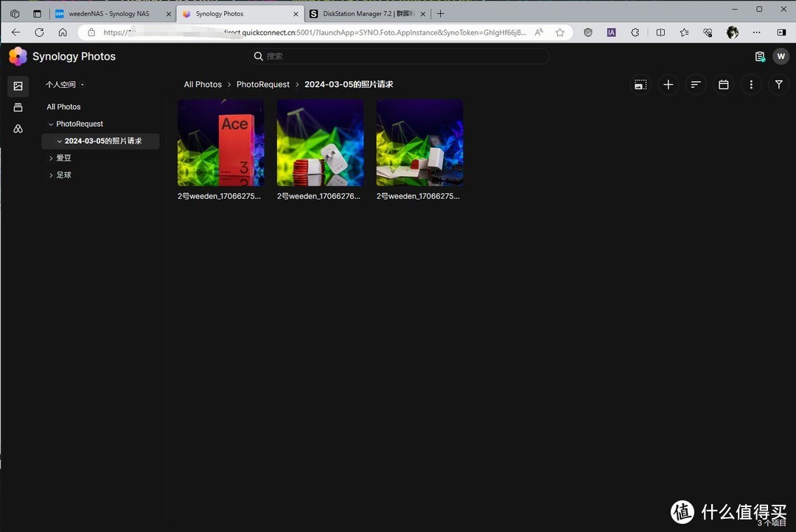Click the browser address bar URL

pos(315,32)
